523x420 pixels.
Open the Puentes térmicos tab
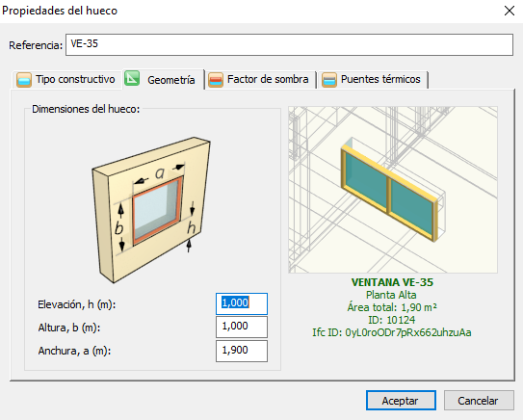pyautogui.click(x=373, y=80)
